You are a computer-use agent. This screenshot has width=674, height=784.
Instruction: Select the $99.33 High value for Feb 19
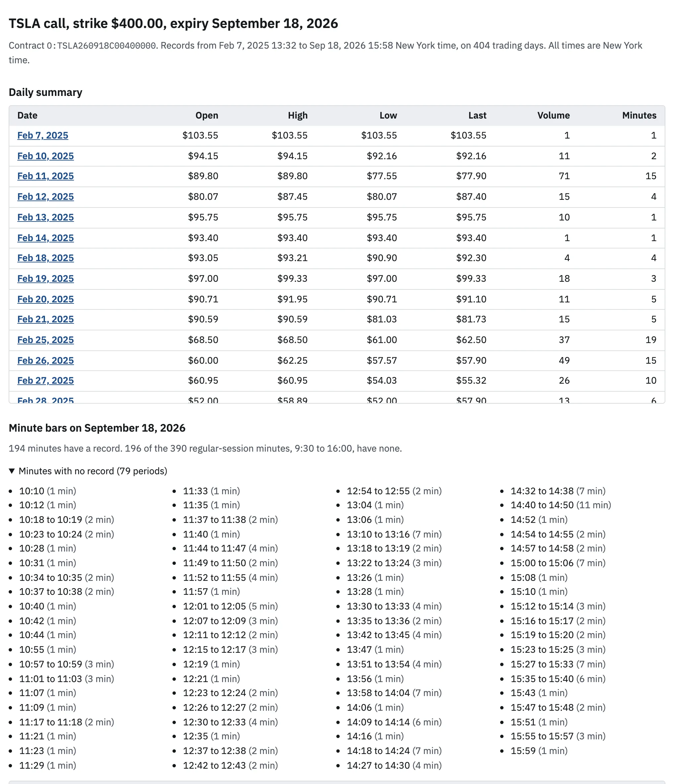pos(292,278)
